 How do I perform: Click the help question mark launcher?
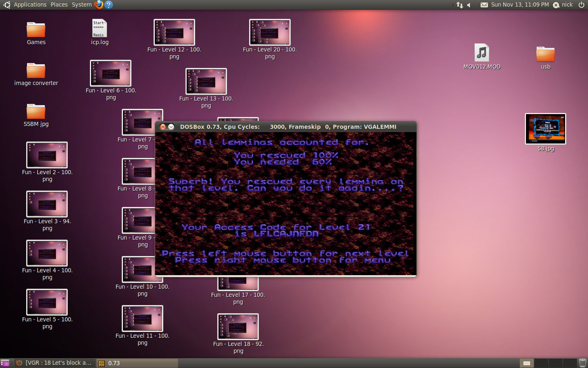109,4
